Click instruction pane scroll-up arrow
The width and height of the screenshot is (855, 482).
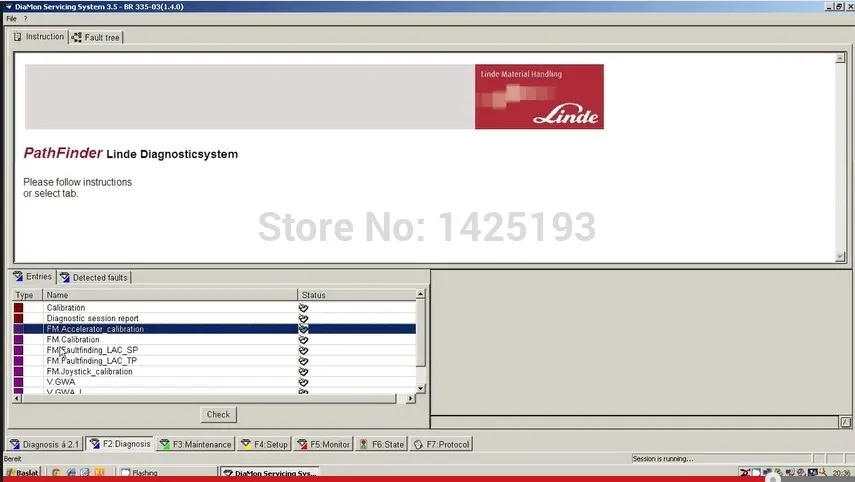point(840,58)
